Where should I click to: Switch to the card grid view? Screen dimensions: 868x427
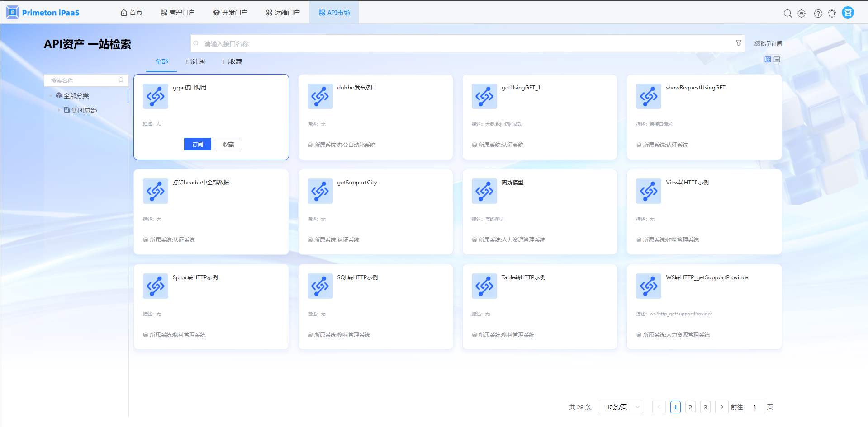click(768, 60)
